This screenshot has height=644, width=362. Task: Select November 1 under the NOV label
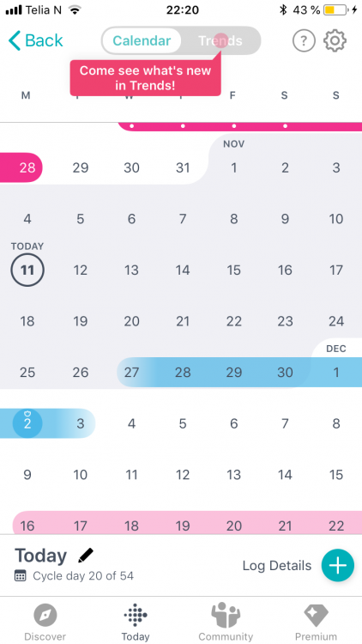(233, 167)
